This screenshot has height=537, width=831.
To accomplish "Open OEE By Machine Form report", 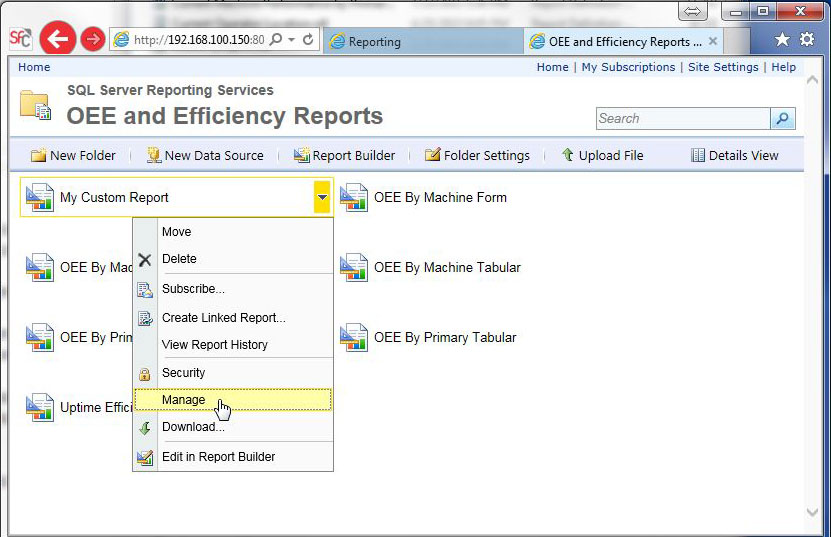I will point(440,197).
